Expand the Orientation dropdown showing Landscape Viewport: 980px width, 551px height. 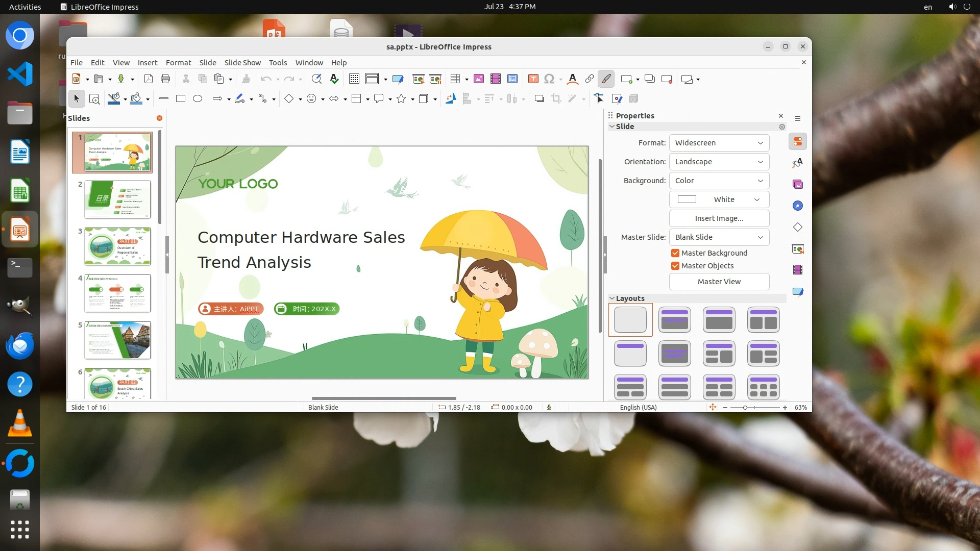click(719, 162)
